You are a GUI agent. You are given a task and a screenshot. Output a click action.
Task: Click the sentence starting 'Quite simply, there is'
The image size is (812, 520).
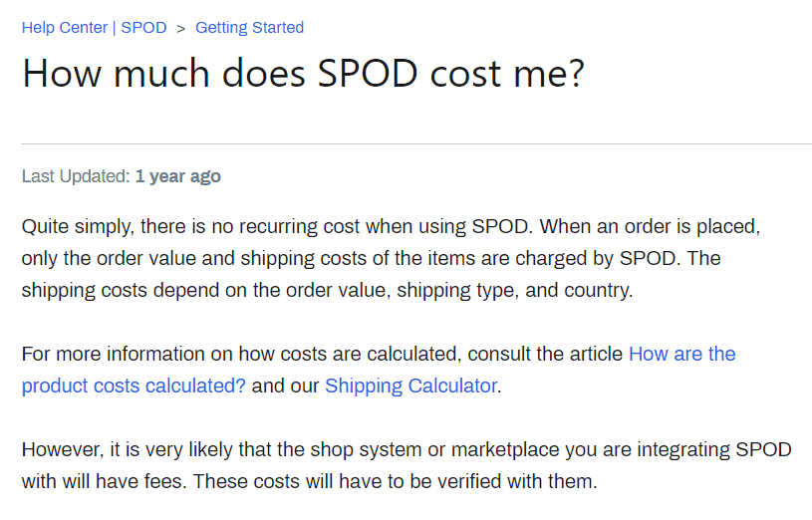click(277, 226)
